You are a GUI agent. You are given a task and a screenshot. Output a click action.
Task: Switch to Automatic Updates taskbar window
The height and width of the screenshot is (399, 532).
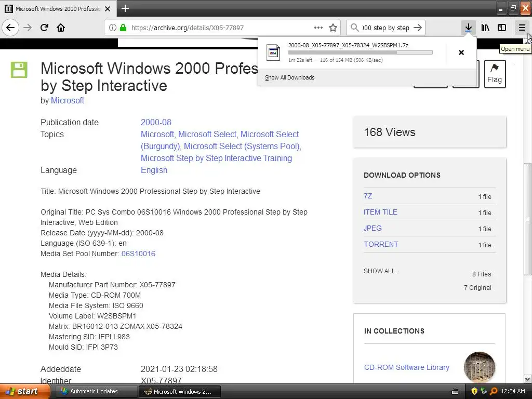coord(95,392)
